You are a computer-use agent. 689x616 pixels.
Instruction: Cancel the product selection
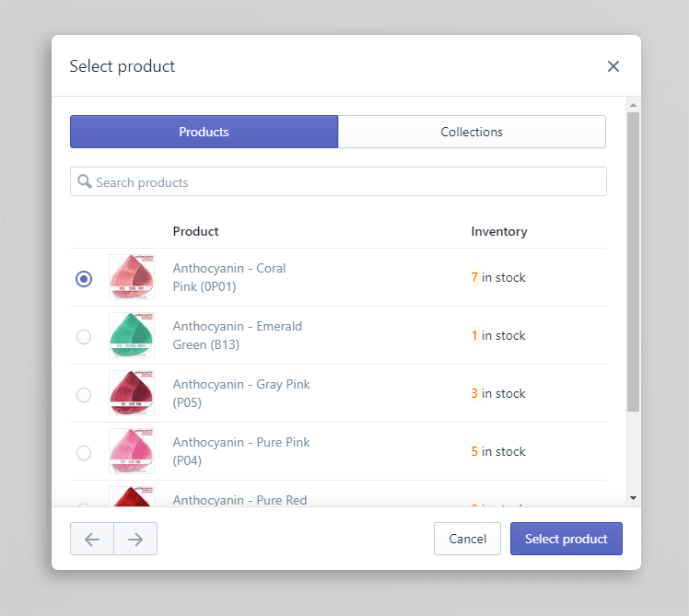tap(468, 539)
